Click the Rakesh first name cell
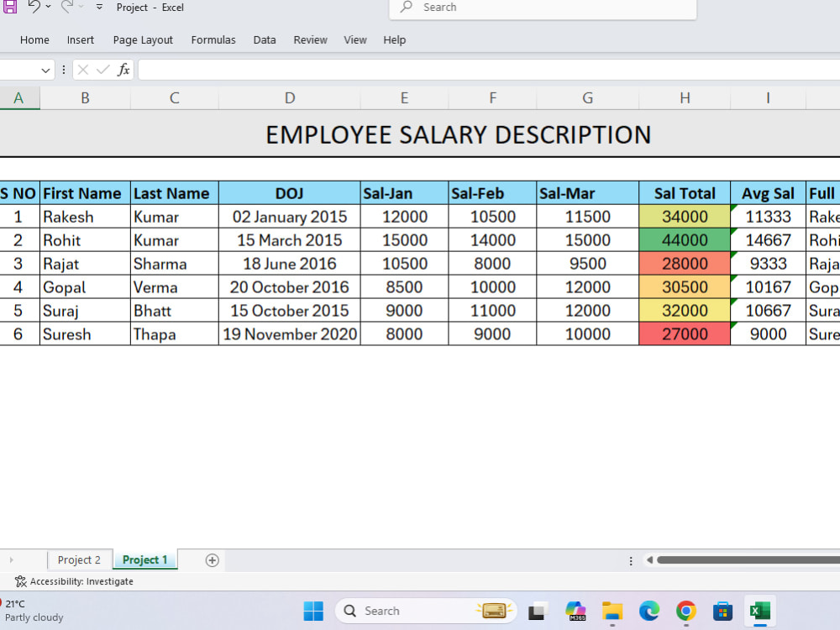This screenshot has width=840, height=630. (x=85, y=217)
